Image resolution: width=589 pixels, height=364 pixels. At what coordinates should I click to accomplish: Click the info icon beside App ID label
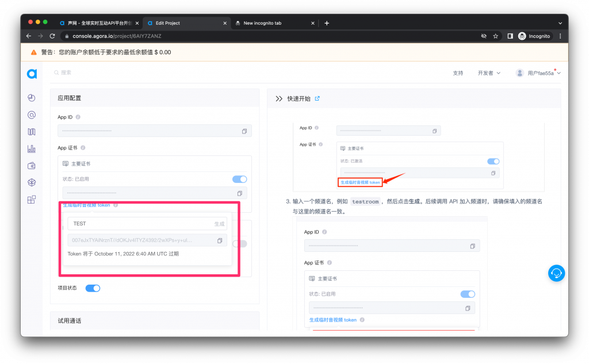click(x=78, y=117)
